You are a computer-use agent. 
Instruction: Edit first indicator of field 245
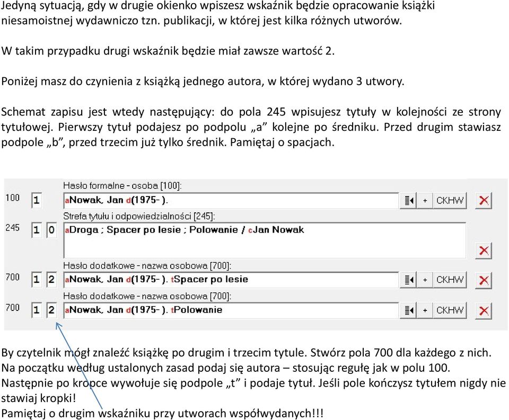37,230
